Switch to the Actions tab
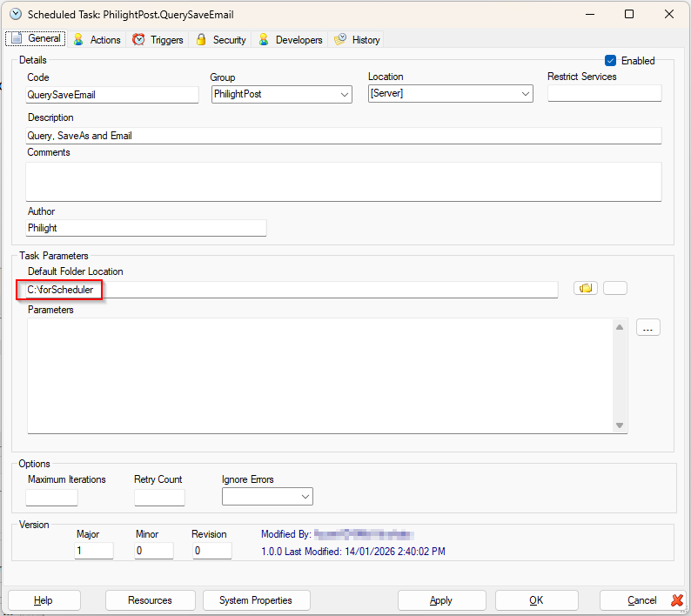Image resolution: width=691 pixels, height=616 pixels. click(97, 40)
